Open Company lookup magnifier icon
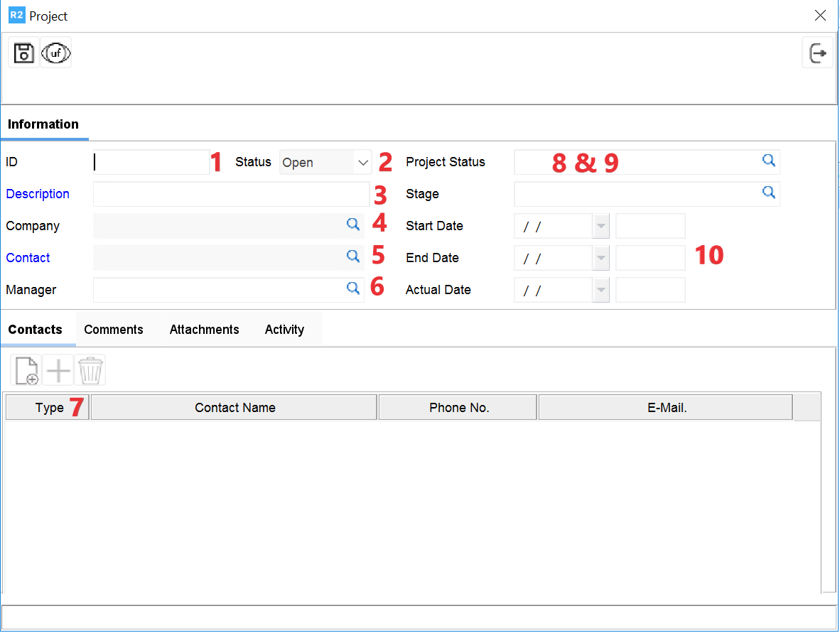 click(x=352, y=224)
